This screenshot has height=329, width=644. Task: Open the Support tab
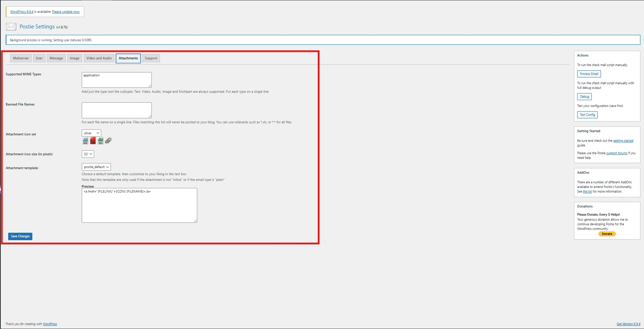(x=151, y=58)
